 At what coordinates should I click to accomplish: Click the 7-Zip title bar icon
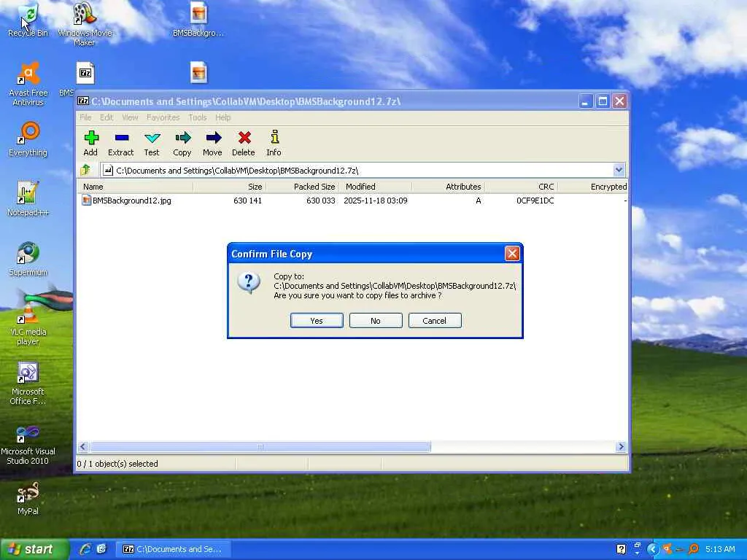coord(83,101)
